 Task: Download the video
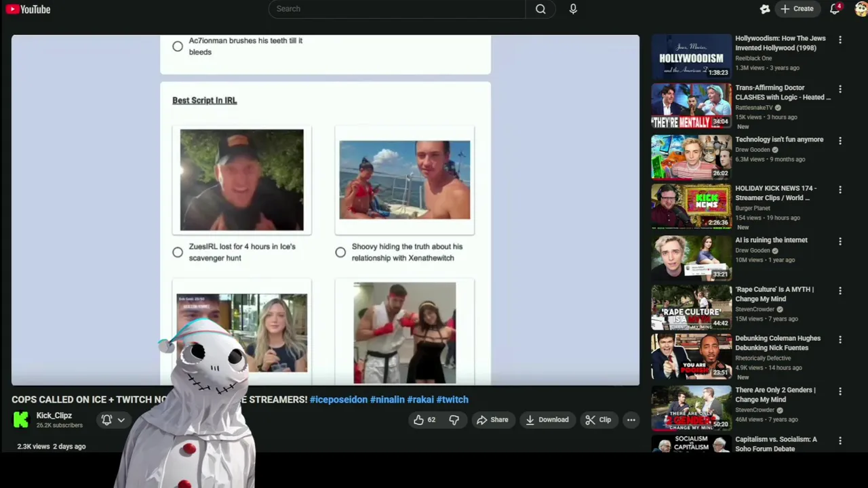(547, 420)
